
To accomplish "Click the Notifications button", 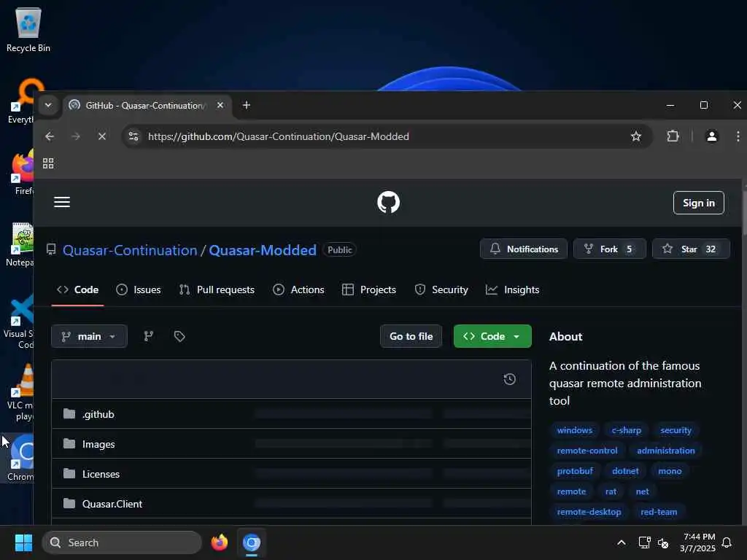I will (524, 249).
